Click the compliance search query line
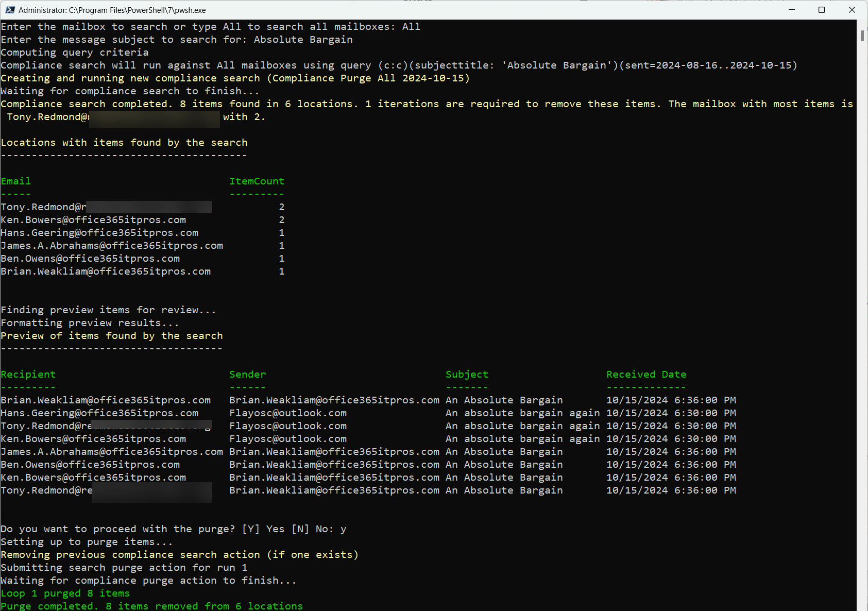Viewport: 868px width, 611px height. 399,65
